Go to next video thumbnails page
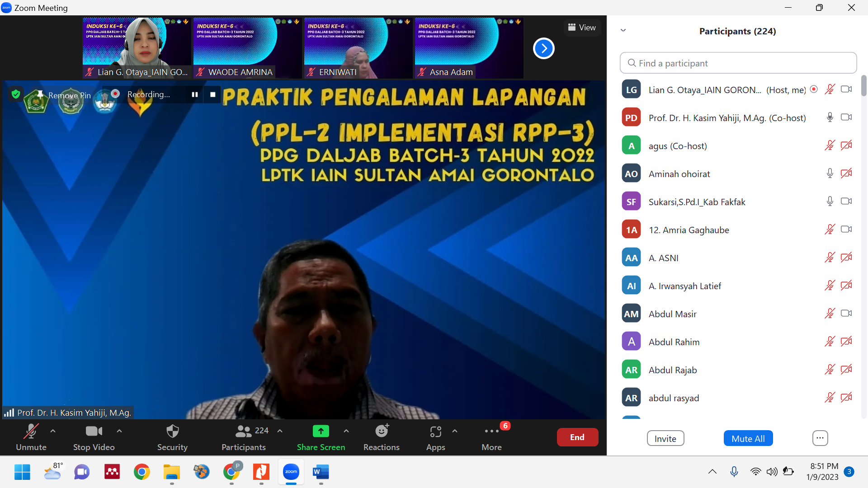The height and width of the screenshot is (488, 868). tap(543, 48)
